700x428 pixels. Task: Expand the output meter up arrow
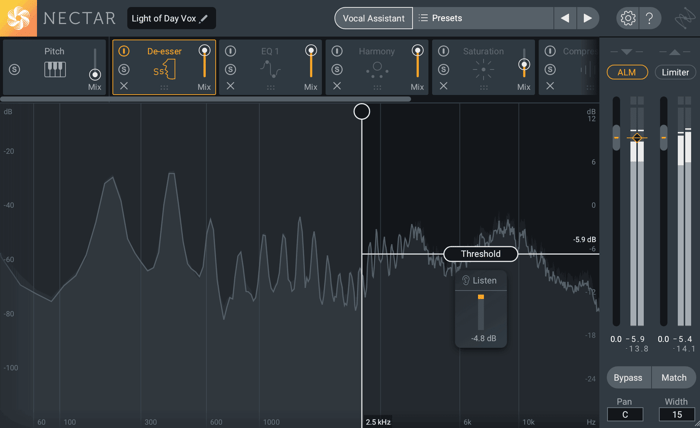[675, 52]
